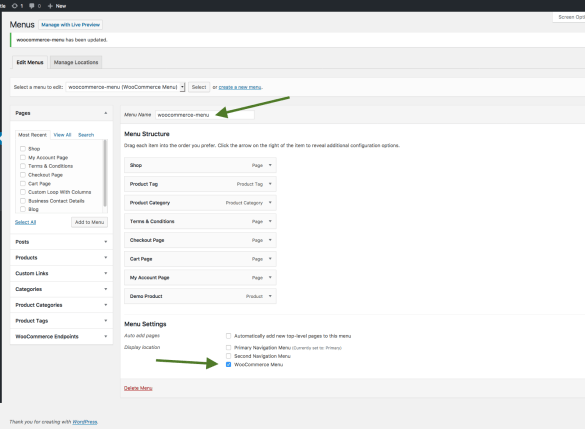Image resolution: width=585 pixels, height=429 pixels.
Task: Tick the Terms & Conditions page checkbox
Action: coord(23,166)
